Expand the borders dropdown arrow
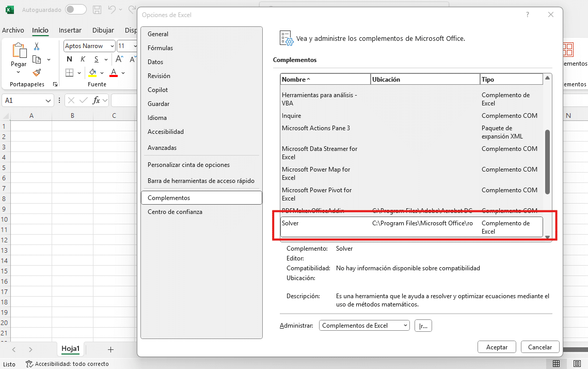This screenshot has width=588, height=369. (79, 73)
